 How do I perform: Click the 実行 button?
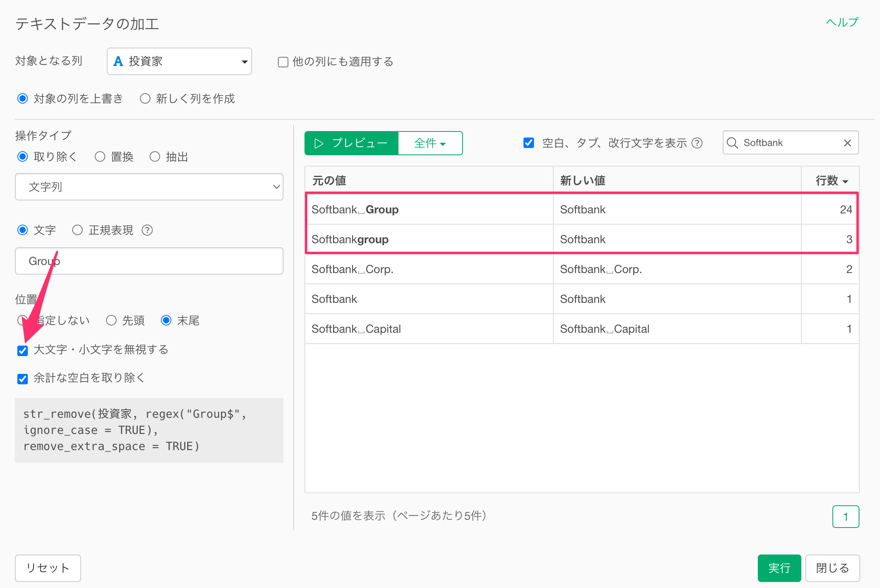779,568
